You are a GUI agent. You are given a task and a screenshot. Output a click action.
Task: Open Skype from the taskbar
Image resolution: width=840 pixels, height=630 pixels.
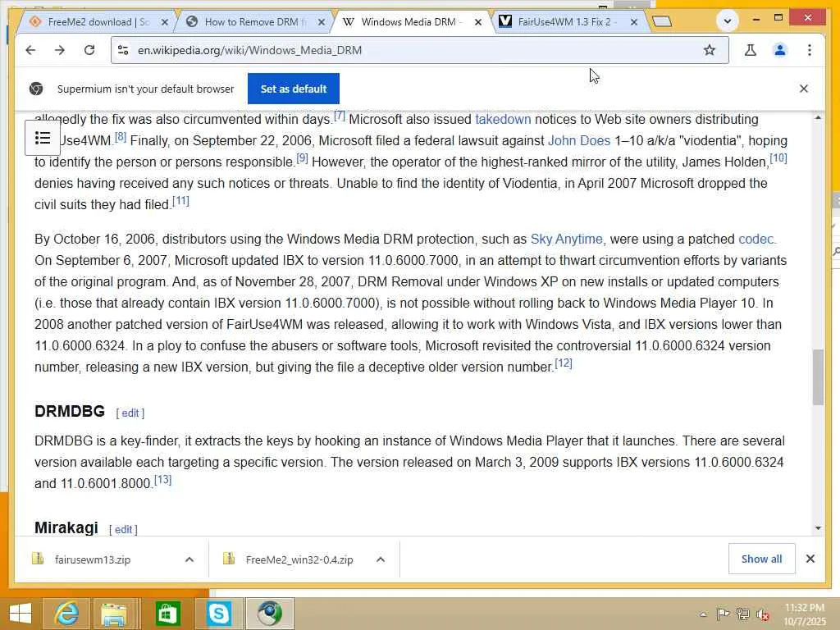[218, 614]
